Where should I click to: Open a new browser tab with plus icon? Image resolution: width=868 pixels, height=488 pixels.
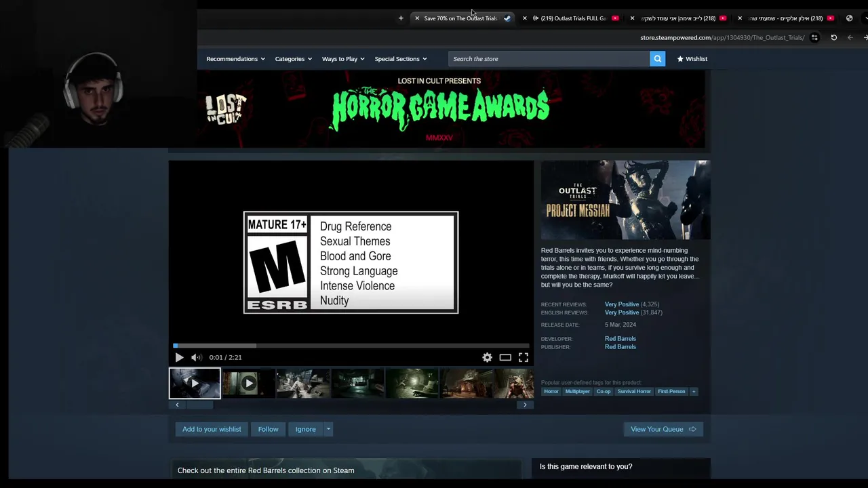[x=401, y=18]
